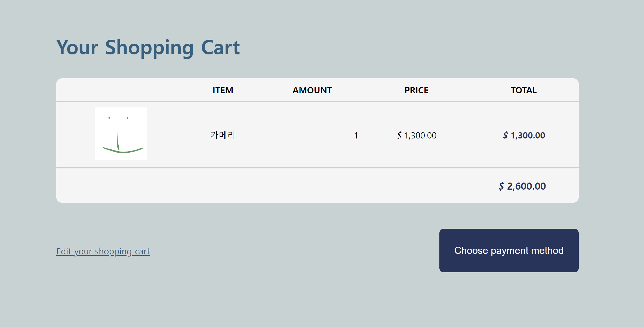Open the Edit your shopping cart link

click(x=103, y=251)
